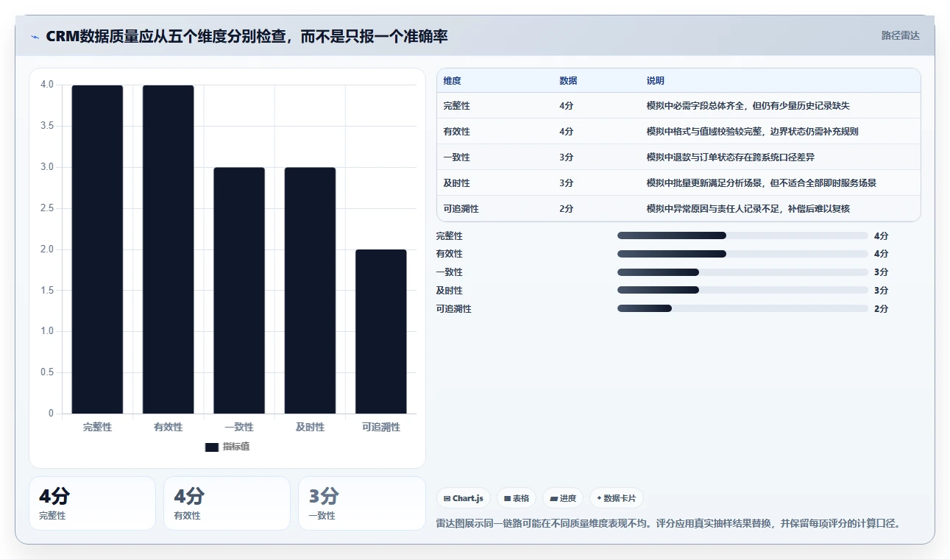The width and height of the screenshot is (950, 560).
Task: Click the 2分 score in table
Action: tap(566, 209)
